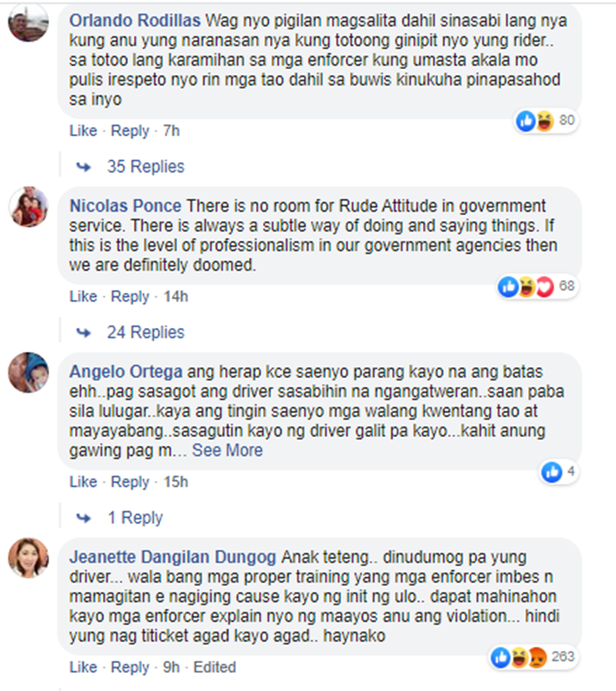Click thumbs-up reaction count on Angelo Ortega's comment

[559, 472]
